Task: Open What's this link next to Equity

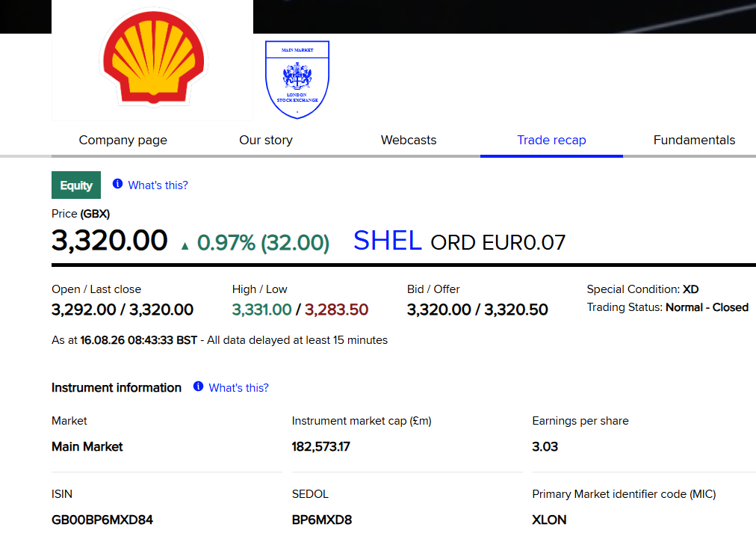Action: point(158,185)
